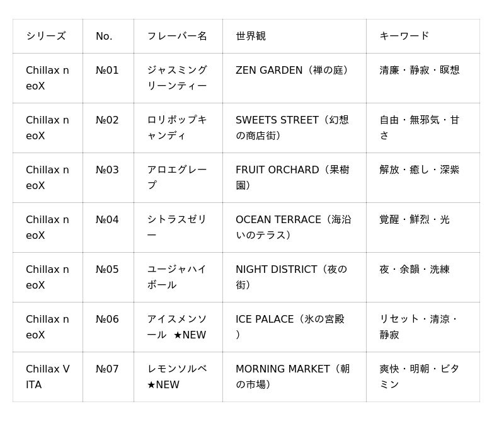Image resolution: width=504 pixels, height=421 pixels.
Task: Select the NIGHT DISTRICT cell
Action: click(x=293, y=277)
